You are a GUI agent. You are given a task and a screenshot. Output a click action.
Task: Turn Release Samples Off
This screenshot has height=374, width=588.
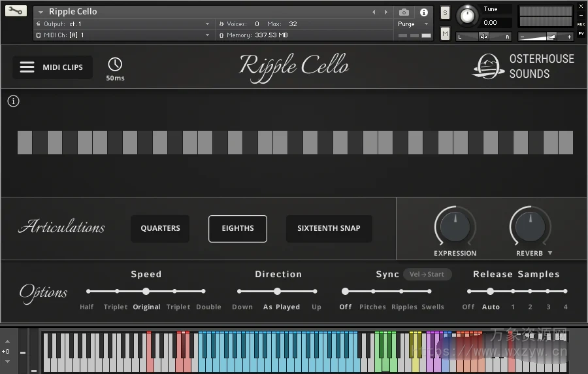click(x=468, y=307)
